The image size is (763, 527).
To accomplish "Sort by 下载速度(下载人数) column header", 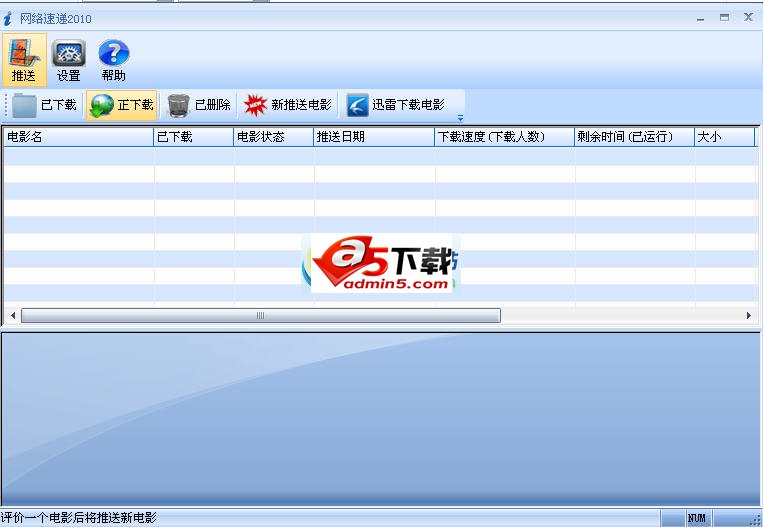I will [x=504, y=137].
